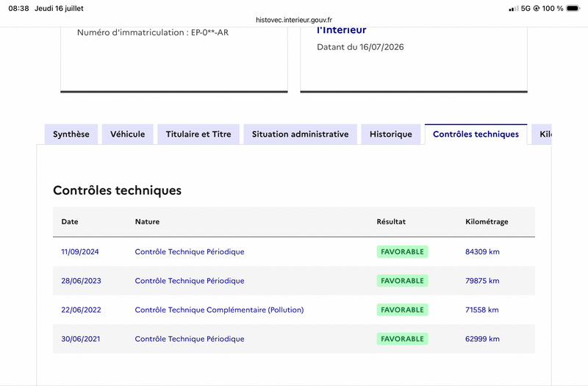Select the 84309 km mileage value
The height and width of the screenshot is (386, 588).
482,251
